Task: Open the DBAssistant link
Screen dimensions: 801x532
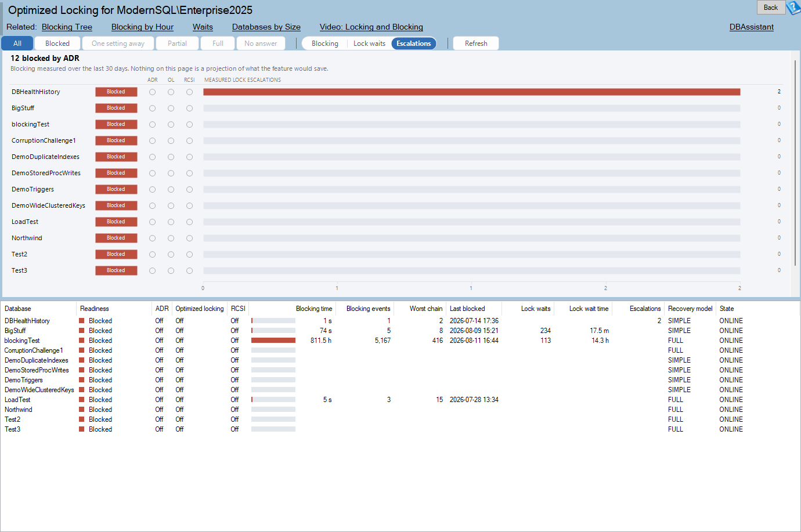Action: [x=751, y=27]
